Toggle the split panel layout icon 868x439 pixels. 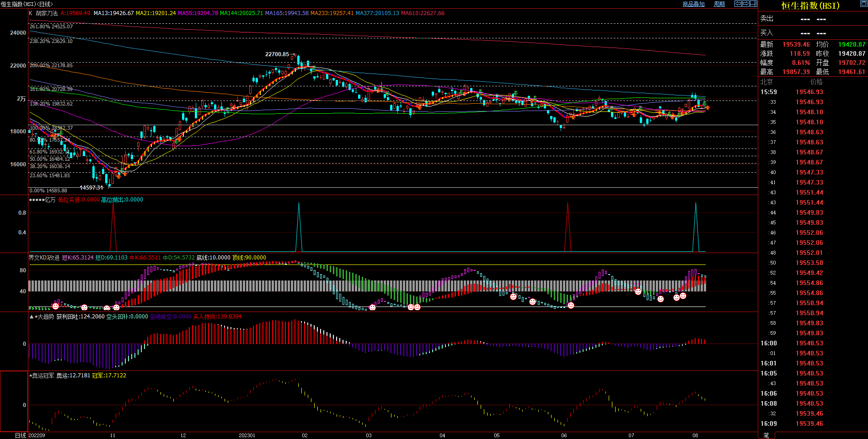tap(753, 4)
